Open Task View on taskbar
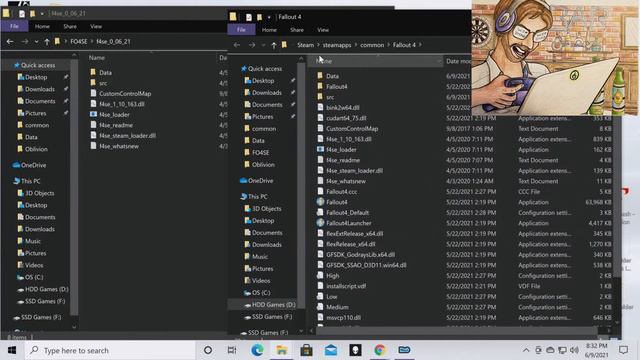Screen dimensions: 640x360 (x=232, y=350)
